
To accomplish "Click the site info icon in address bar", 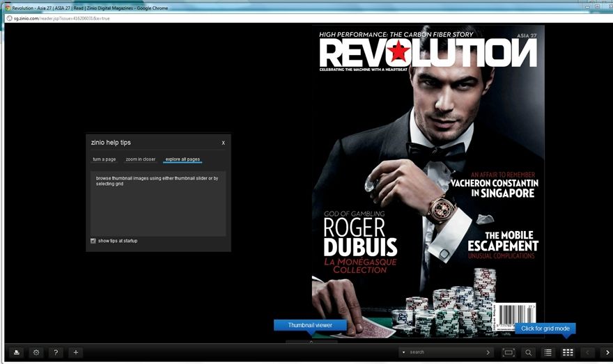I will [9, 18].
